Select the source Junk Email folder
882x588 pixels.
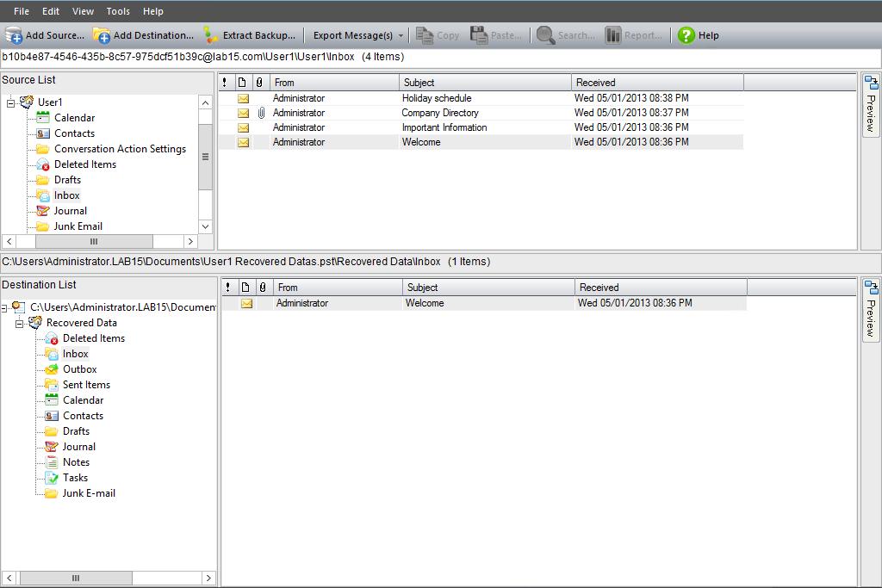point(78,226)
